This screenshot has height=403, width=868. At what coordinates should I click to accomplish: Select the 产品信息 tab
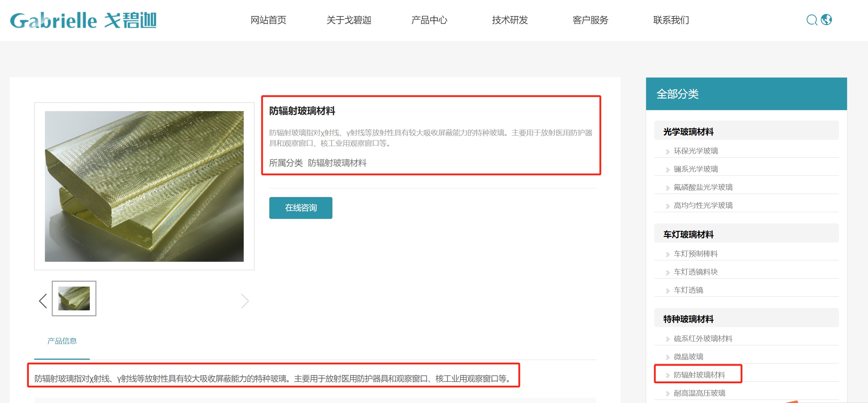pyautogui.click(x=62, y=341)
